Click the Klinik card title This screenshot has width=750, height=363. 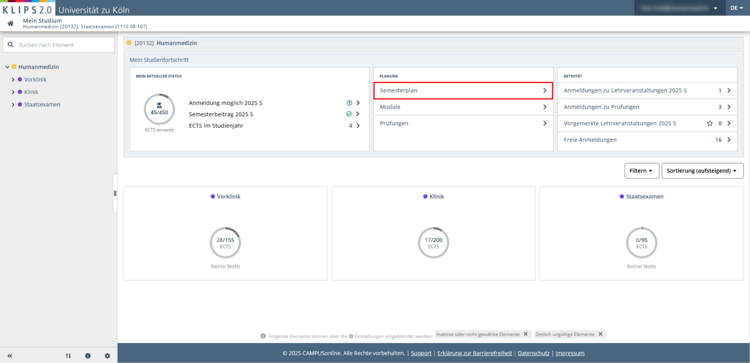coord(437,196)
